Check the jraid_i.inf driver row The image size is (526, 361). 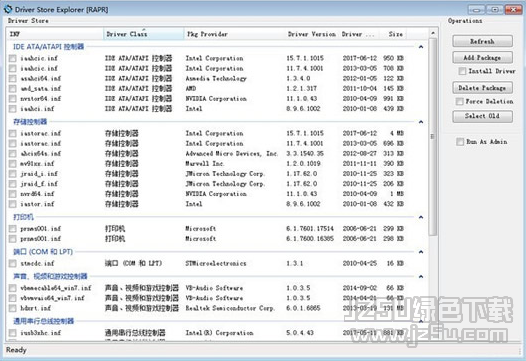point(12,174)
